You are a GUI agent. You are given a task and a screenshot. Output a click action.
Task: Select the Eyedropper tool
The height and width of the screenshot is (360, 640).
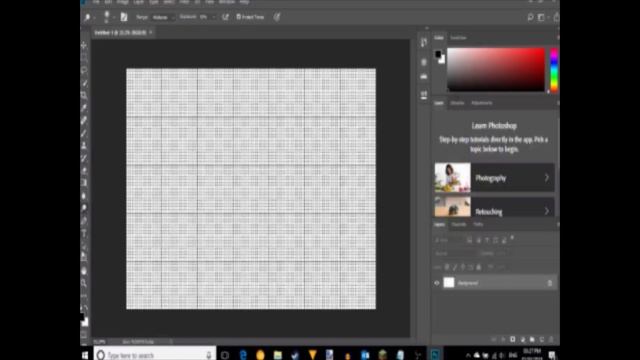pos(84,108)
